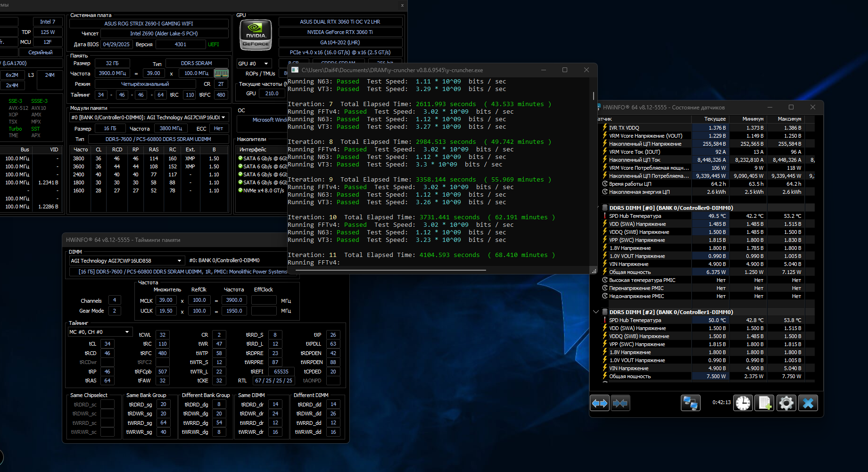
Task: Open the memory module #0 [BANK 0/Controller0-DIMM0] dropdown
Action: (148, 117)
